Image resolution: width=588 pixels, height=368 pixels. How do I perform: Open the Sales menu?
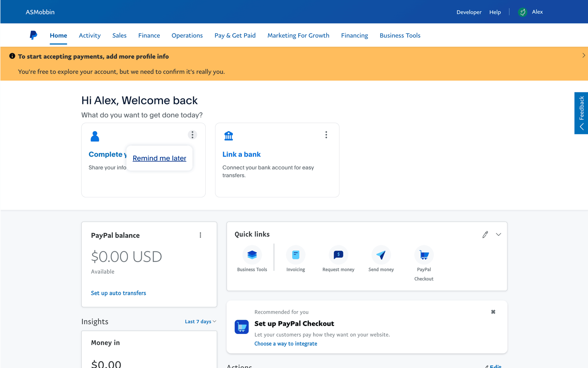coord(119,36)
